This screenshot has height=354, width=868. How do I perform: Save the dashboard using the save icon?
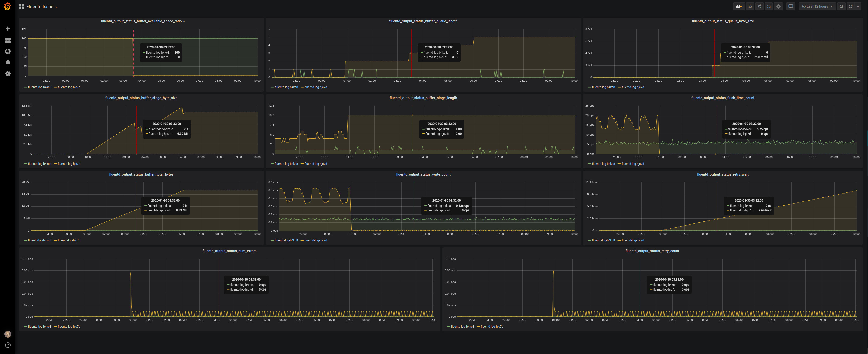point(769,6)
